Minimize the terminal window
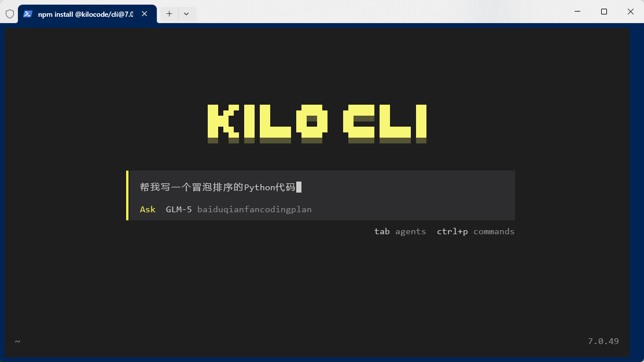 (577, 12)
